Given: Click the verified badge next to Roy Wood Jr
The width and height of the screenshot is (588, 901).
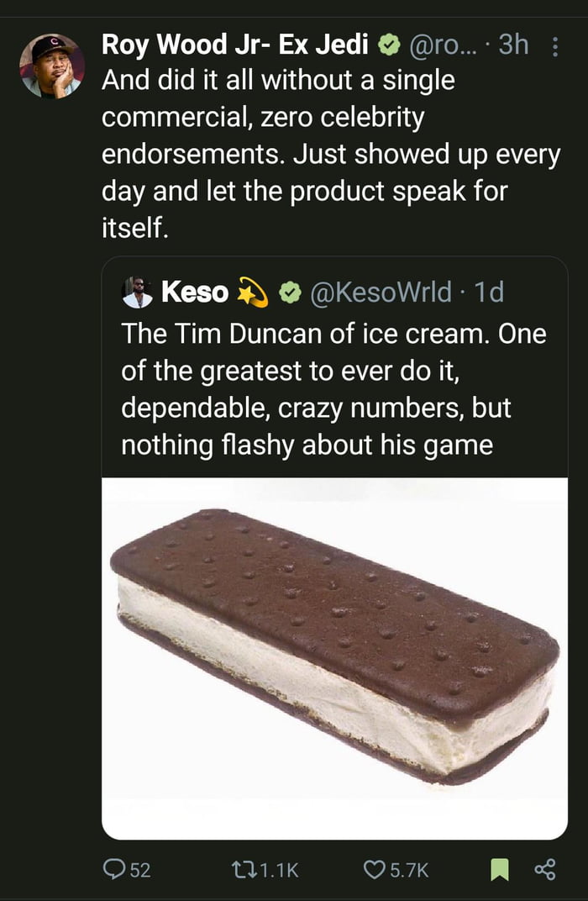Looking at the screenshot, I should 388,45.
